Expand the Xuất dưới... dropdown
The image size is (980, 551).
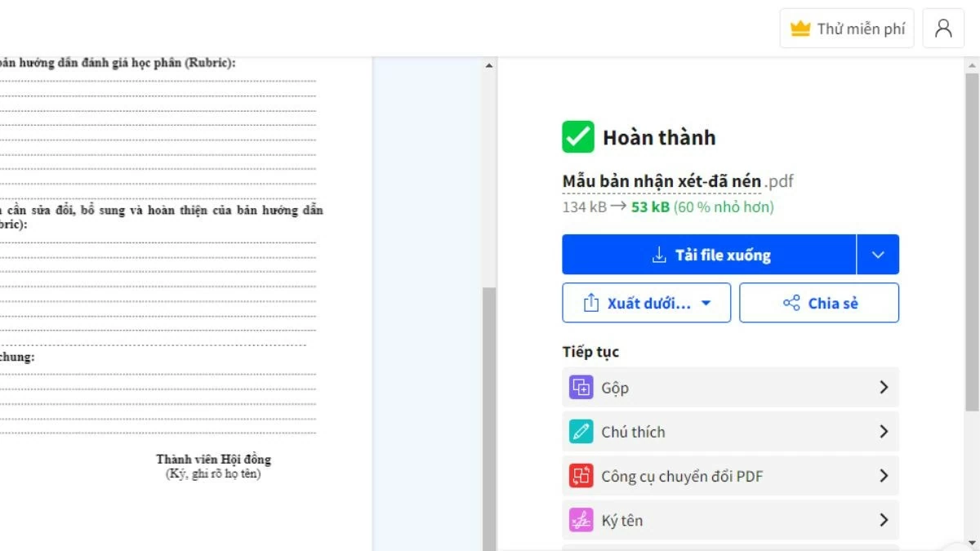(x=707, y=302)
